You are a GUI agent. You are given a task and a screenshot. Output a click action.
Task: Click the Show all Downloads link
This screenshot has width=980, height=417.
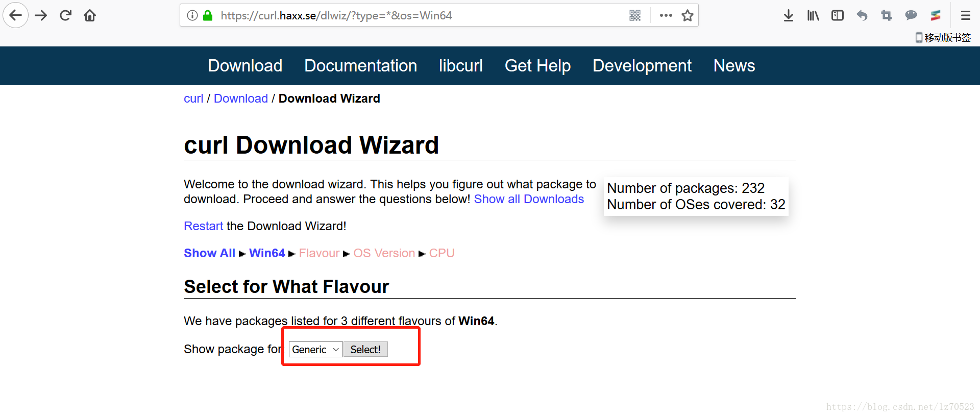point(529,199)
